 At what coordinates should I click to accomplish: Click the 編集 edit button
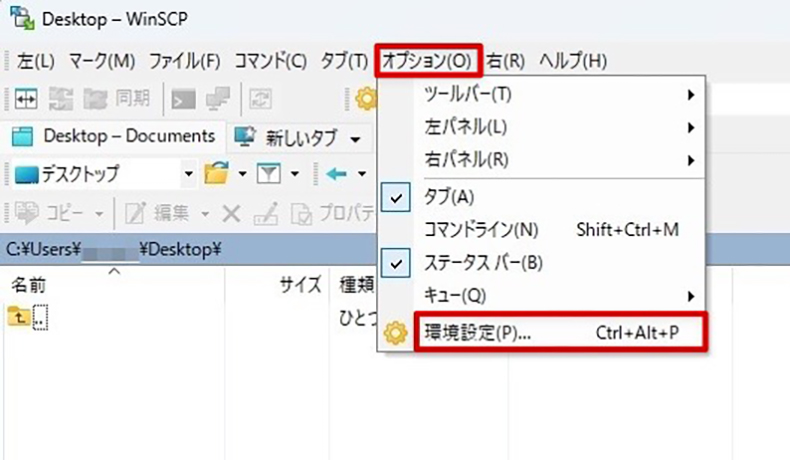pos(157,213)
